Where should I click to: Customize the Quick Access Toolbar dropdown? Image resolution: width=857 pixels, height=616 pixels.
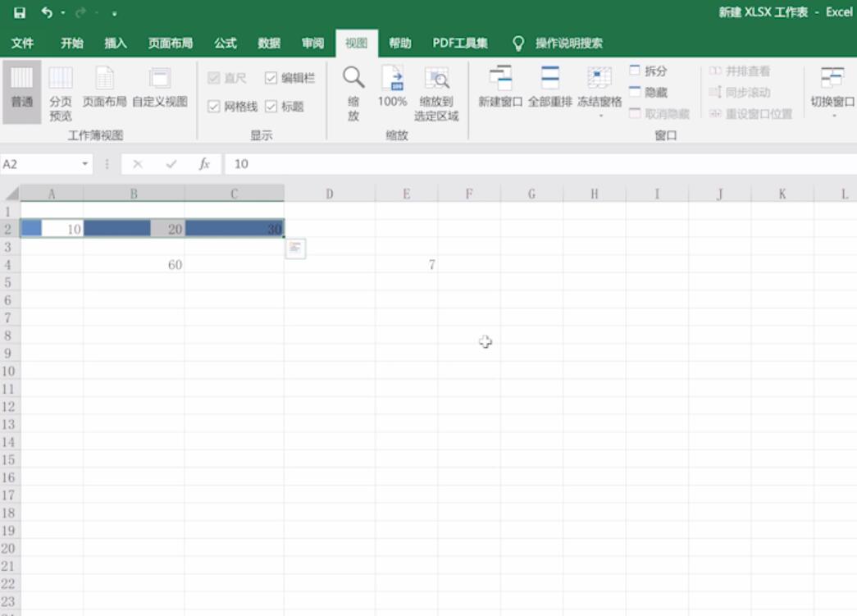point(114,13)
